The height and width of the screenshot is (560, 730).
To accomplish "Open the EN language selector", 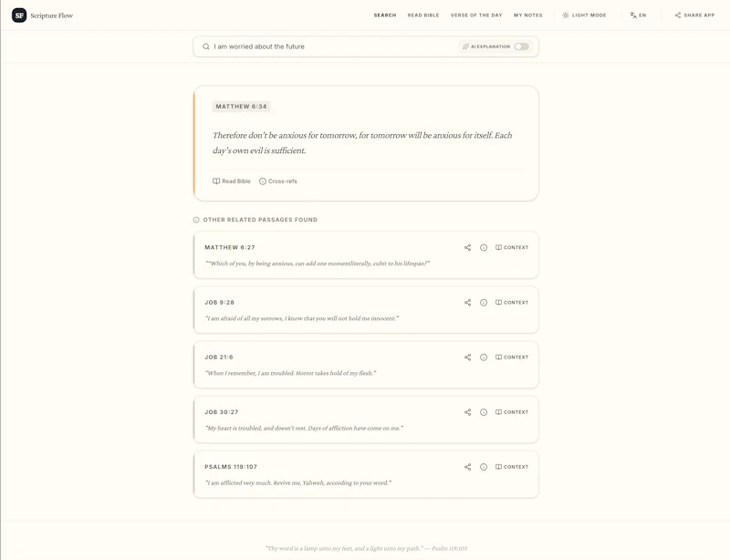I will (638, 16).
